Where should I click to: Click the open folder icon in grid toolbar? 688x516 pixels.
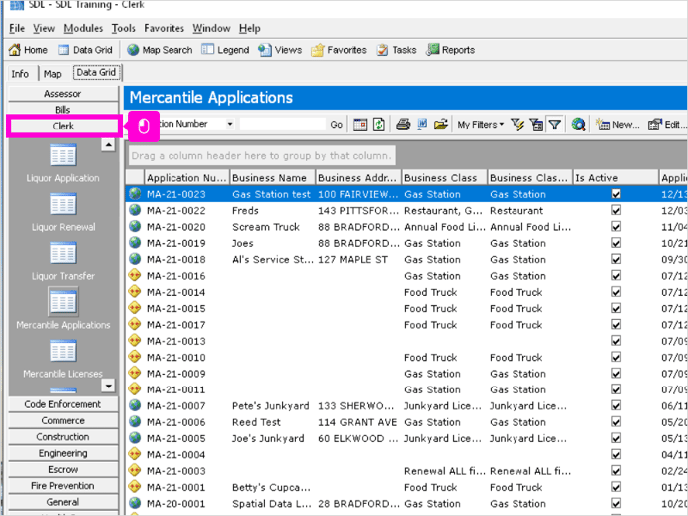tap(441, 125)
